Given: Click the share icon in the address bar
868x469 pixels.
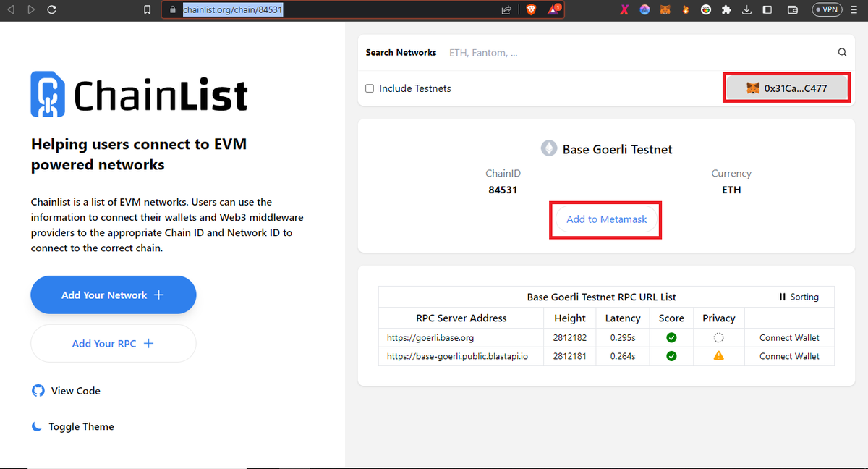Looking at the screenshot, I should coord(506,9).
